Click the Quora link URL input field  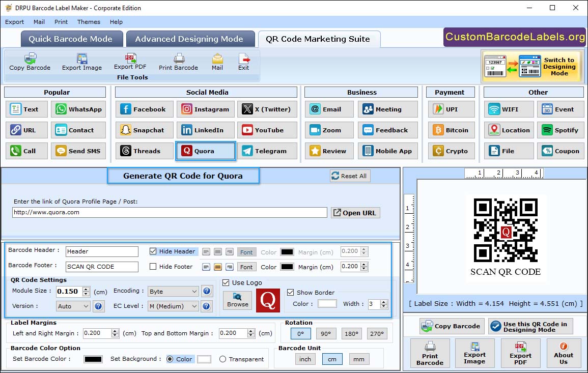(x=170, y=212)
